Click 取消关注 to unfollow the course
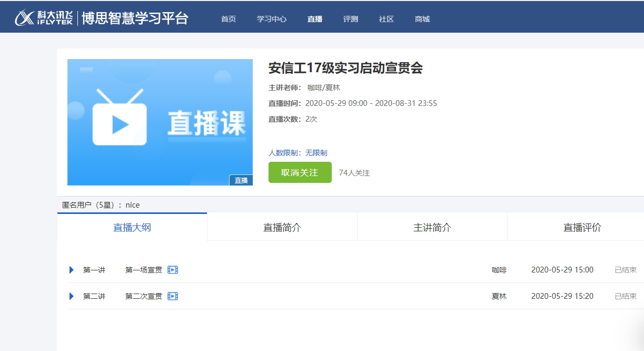Viewport: 644px width, 351px height. [x=300, y=172]
